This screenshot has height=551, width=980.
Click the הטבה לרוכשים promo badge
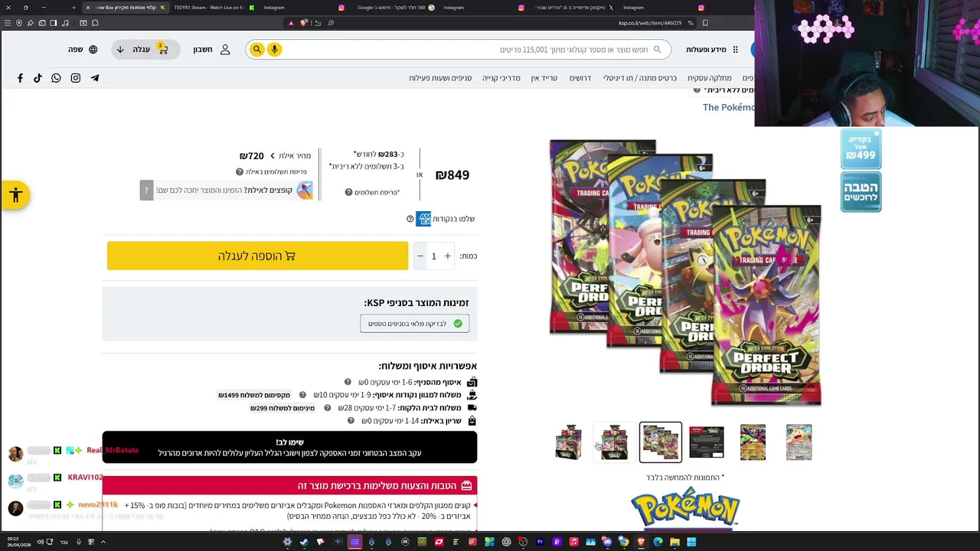click(x=861, y=191)
